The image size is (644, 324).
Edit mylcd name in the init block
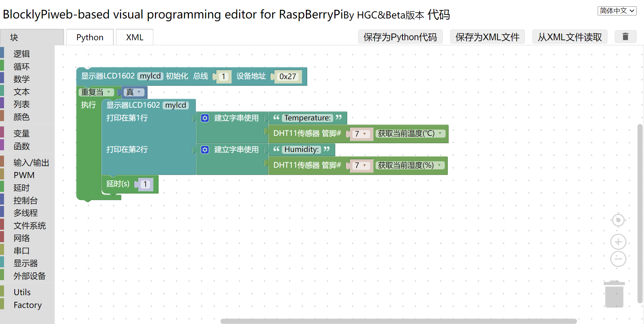(x=150, y=76)
